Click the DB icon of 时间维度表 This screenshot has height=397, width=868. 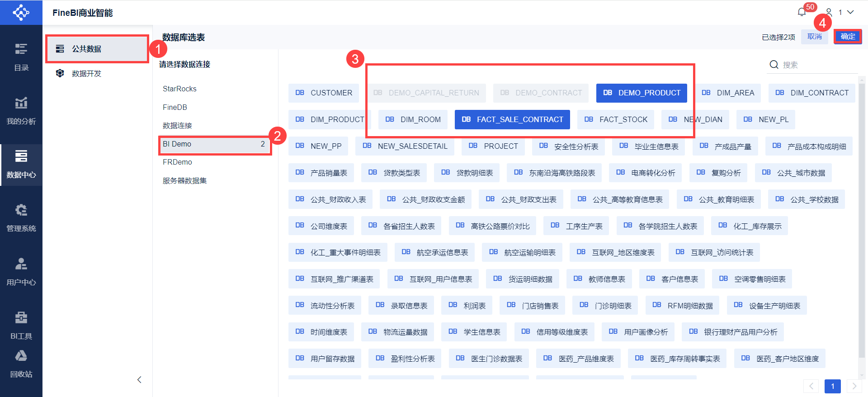(x=300, y=331)
